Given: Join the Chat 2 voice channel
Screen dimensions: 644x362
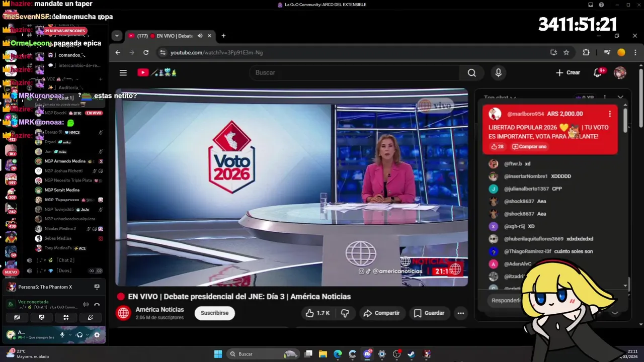Looking at the screenshot, I should [x=65, y=260].
